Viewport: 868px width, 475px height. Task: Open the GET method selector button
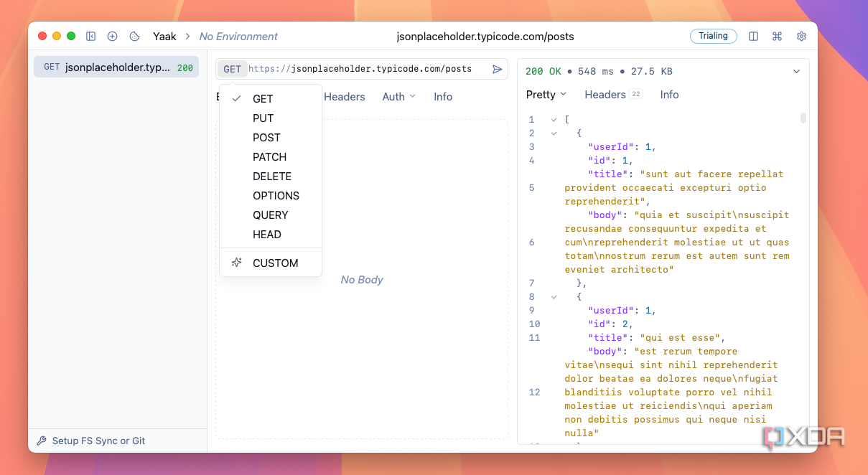pos(232,69)
